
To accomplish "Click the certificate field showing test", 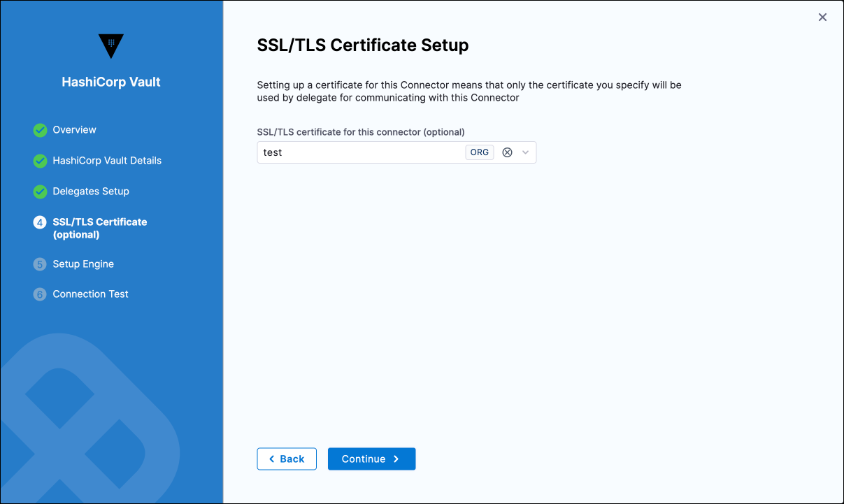I will click(x=357, y=152).
